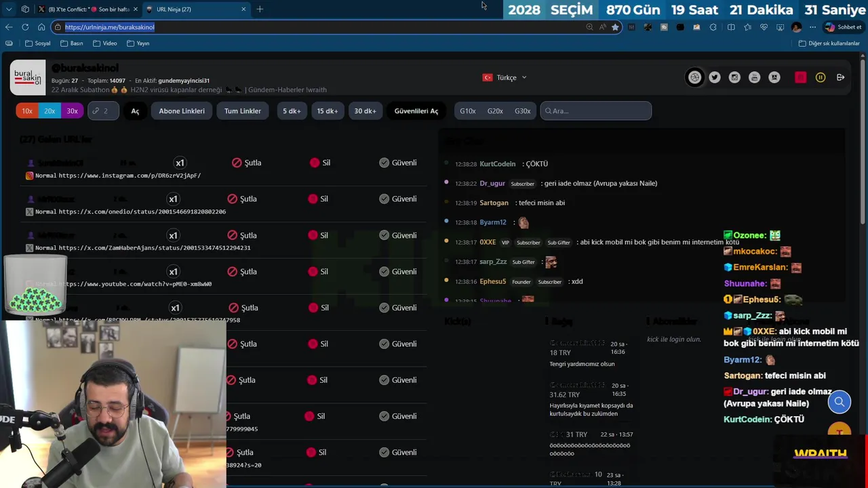Mark the Instagram link row as Güvenli
The height and width of the screenshot is (488, 868).
[x=398, y=163]
